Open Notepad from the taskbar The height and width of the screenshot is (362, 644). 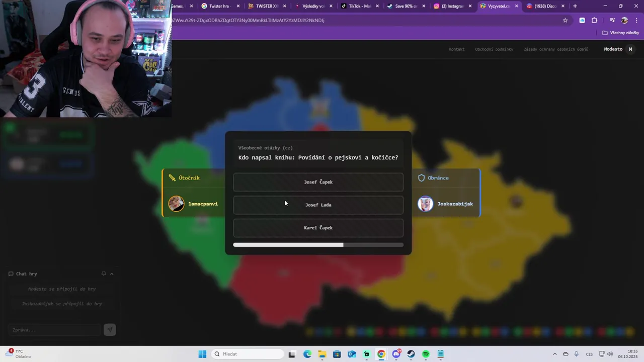tap(441, 354)
